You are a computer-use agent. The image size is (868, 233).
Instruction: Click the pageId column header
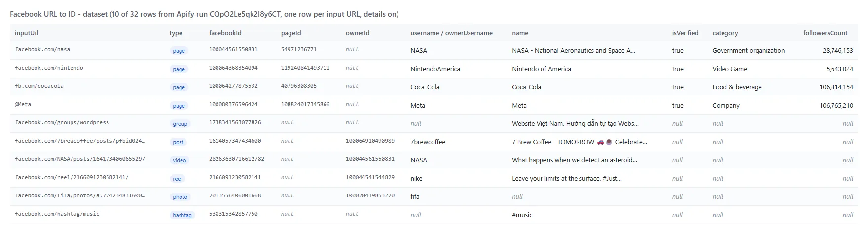[291, 33]
